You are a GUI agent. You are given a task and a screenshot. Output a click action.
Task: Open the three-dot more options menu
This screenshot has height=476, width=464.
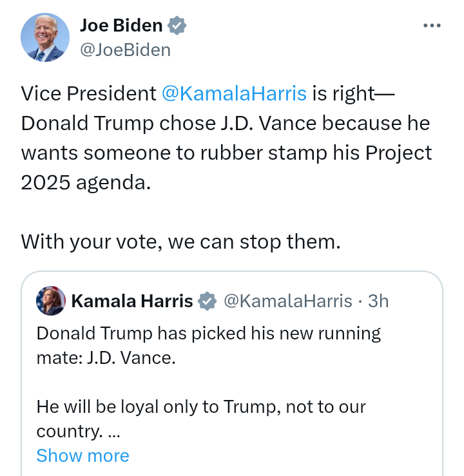click(431, 26)
